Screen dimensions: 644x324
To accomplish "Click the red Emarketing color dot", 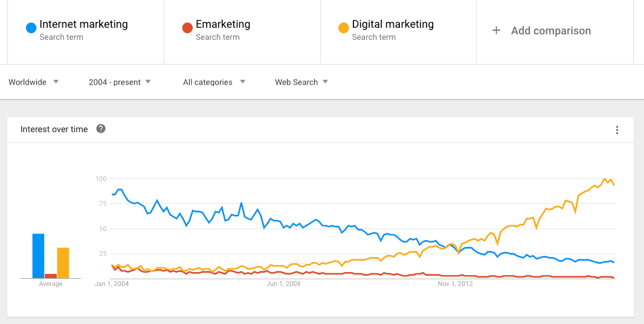I will pyautogui.click(x=187, y=28).
